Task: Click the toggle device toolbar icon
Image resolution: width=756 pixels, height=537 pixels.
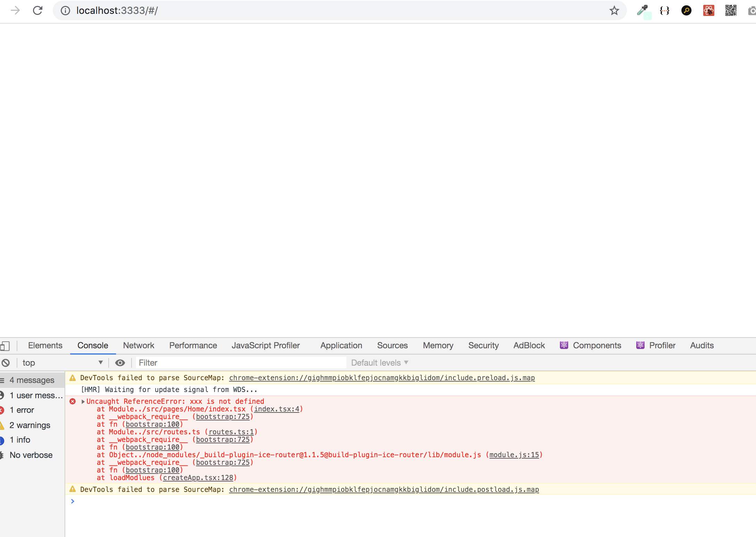Action: 6,346
